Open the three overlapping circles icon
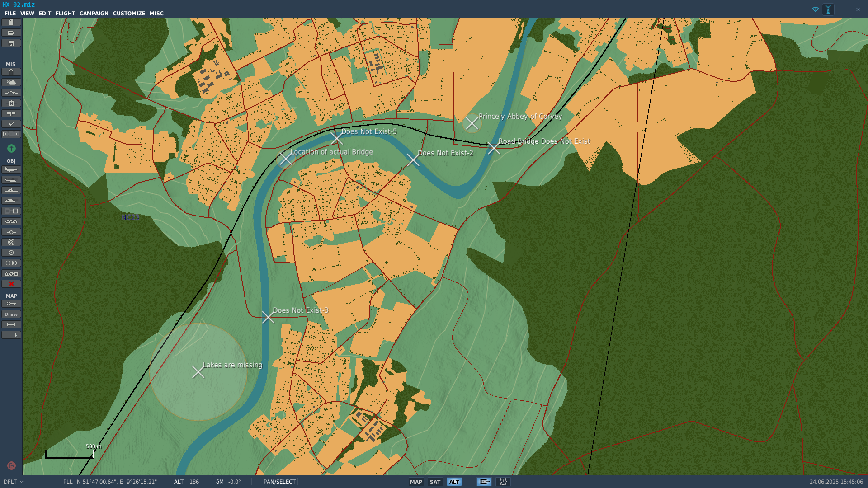The width and height of the screenshot is (868, 488). click(x=11, y=263)
